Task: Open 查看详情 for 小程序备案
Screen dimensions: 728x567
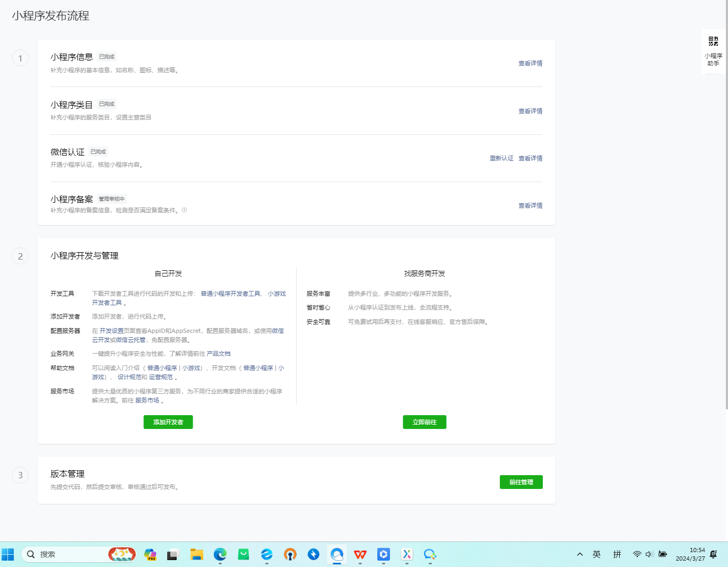Action: coord(530,205)
